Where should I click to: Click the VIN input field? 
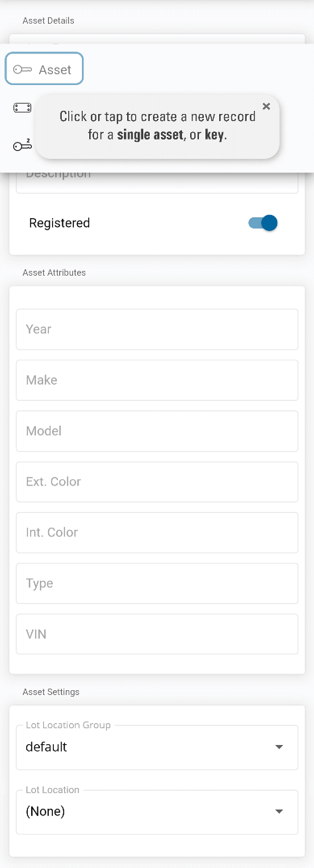click(x=157, y=634)
